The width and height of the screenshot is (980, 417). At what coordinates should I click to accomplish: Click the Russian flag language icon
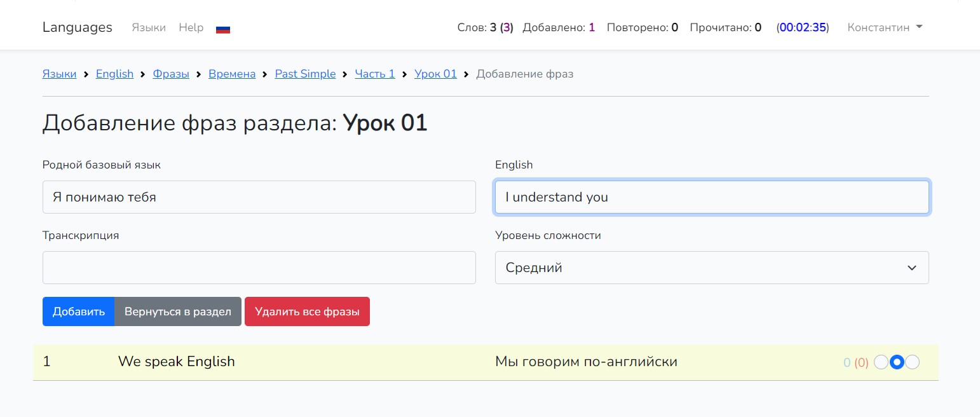[222, 29]
